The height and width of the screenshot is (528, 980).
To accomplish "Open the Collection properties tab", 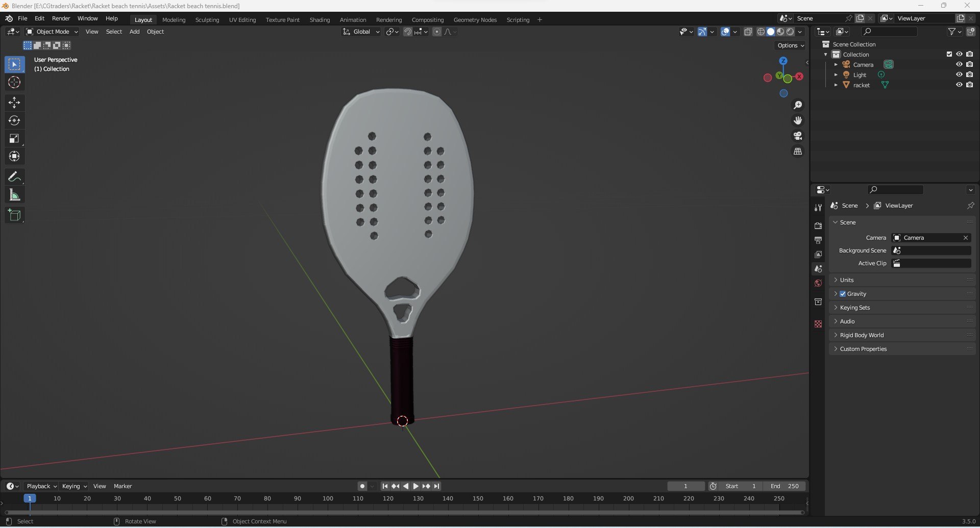I will coord(818,301).
